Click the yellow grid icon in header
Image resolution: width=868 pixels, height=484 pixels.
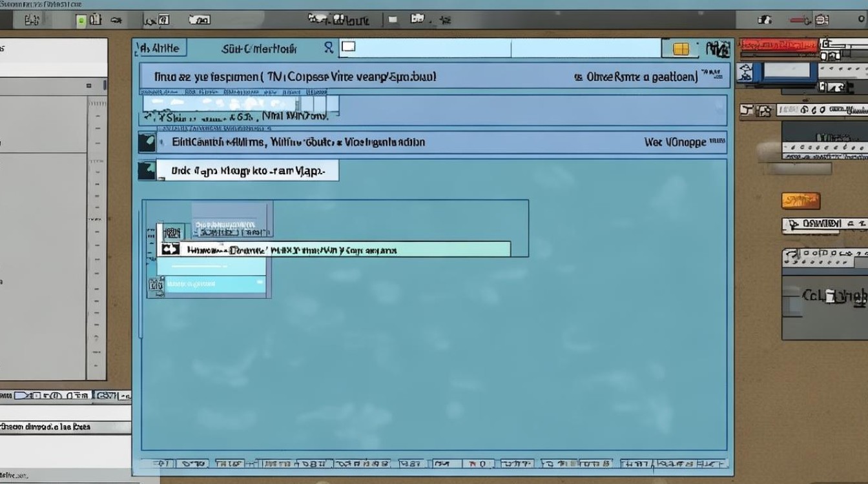681,49
